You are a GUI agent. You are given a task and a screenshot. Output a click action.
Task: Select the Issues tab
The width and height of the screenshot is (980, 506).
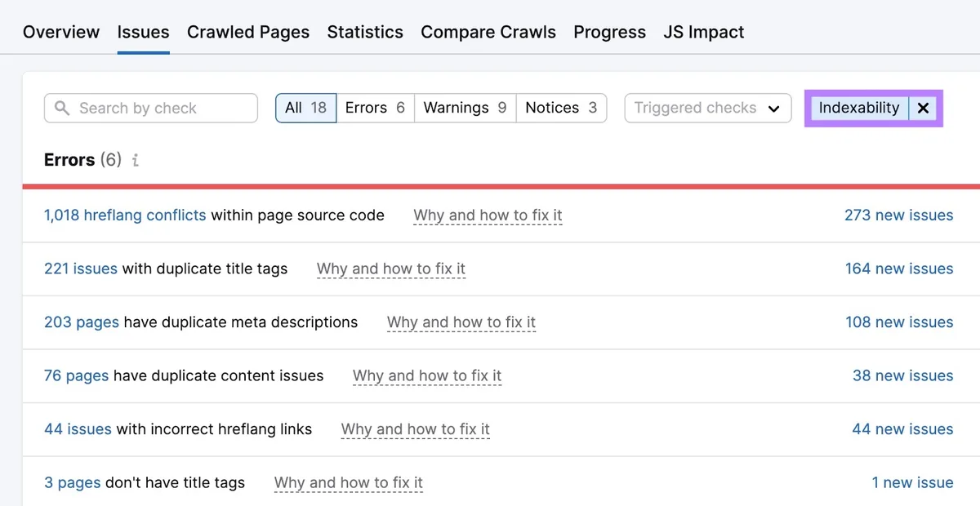pos(144,32)
